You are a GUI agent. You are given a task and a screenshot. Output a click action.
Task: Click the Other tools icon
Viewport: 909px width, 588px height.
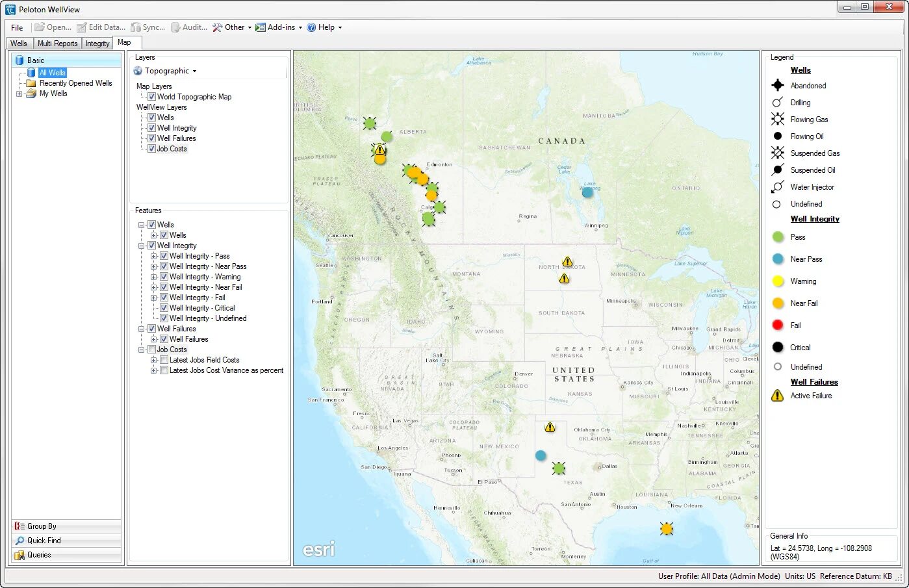[x=218, y=27]
